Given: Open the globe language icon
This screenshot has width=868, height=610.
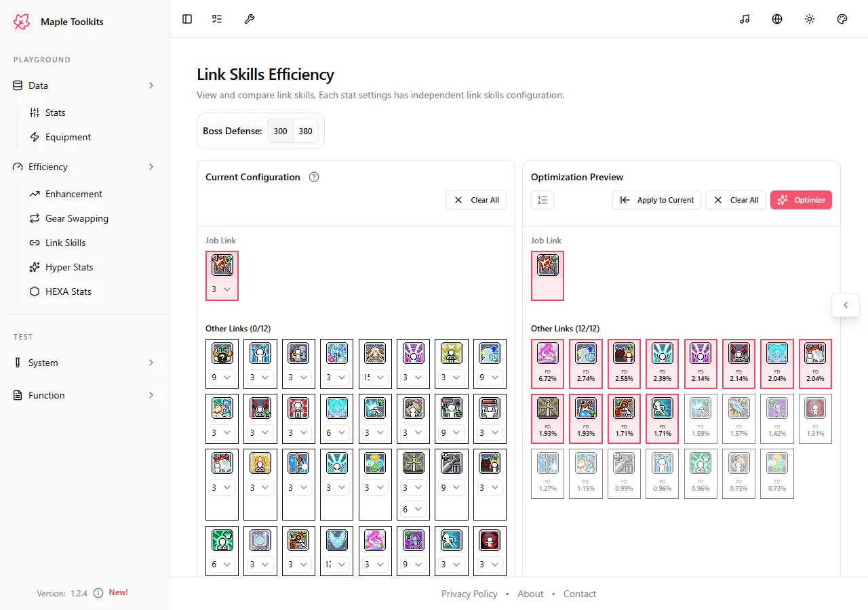Looking at the screenshot, I should (777, 19).
